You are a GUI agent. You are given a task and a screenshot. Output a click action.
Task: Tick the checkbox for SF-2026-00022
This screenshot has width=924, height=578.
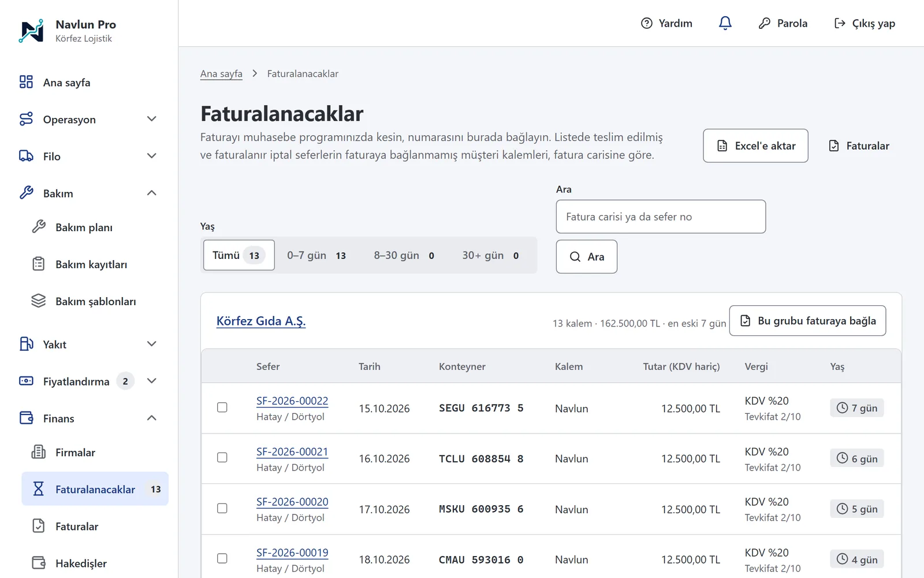(222, 407)
